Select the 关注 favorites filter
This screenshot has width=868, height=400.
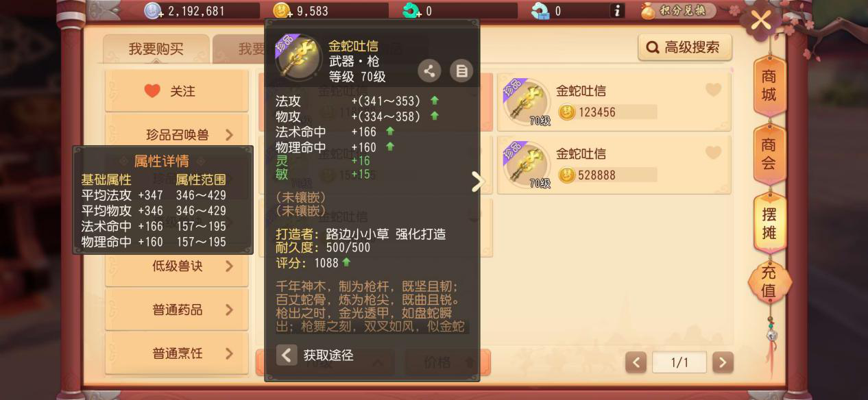pos(176,91)
